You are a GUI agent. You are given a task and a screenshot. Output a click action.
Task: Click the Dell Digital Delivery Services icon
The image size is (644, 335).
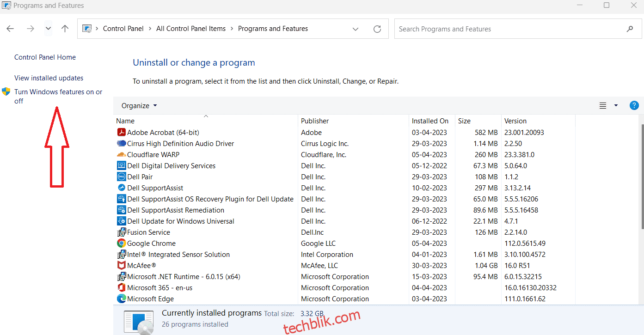122,166
